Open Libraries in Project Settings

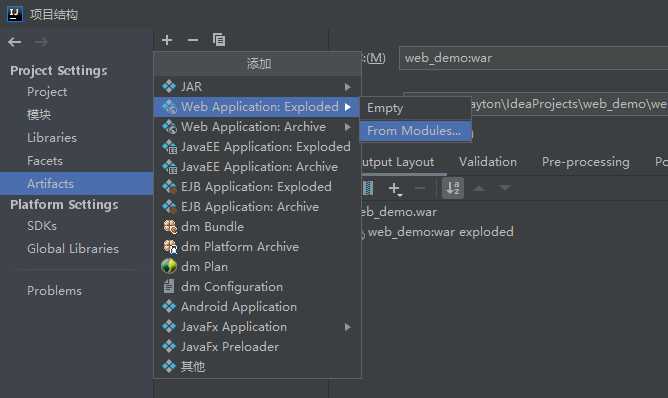click(x=52, y=138)
